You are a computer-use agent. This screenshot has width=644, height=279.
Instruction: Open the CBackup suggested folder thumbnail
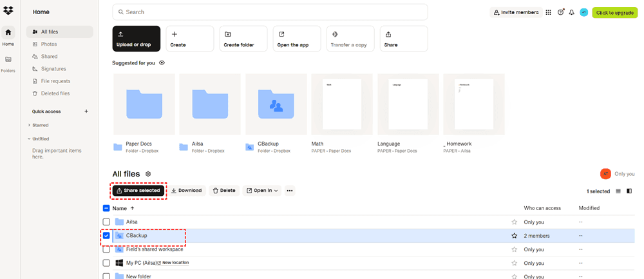[x=276, y=104]
